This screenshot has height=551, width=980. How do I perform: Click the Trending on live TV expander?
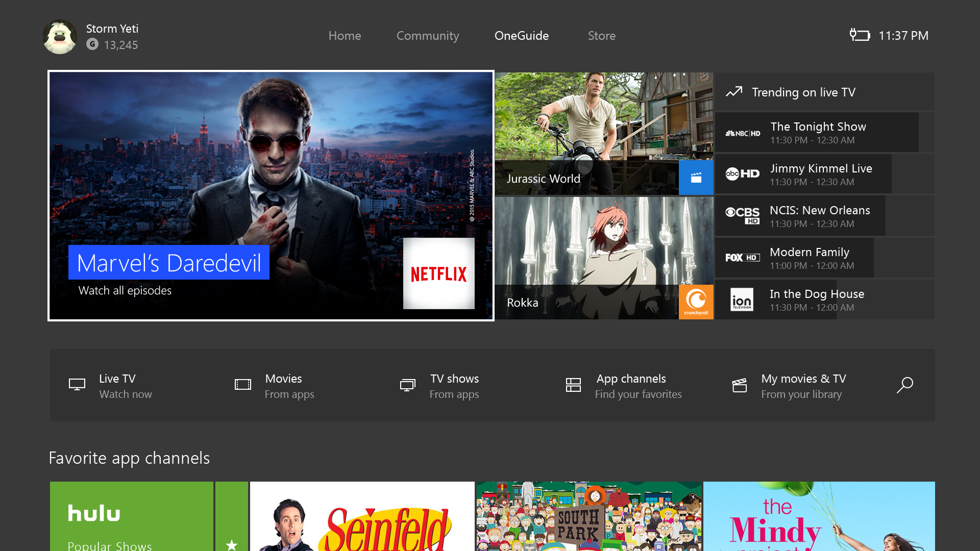coord(823,93)
